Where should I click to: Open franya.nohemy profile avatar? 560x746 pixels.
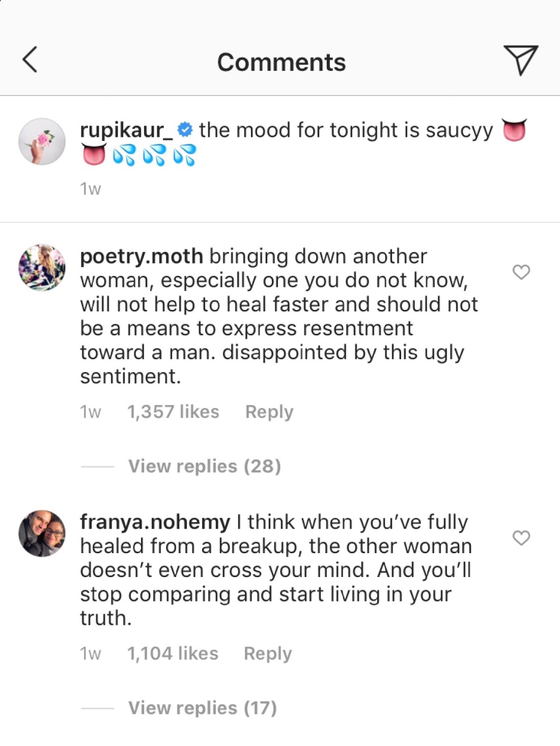click(42, 533)
